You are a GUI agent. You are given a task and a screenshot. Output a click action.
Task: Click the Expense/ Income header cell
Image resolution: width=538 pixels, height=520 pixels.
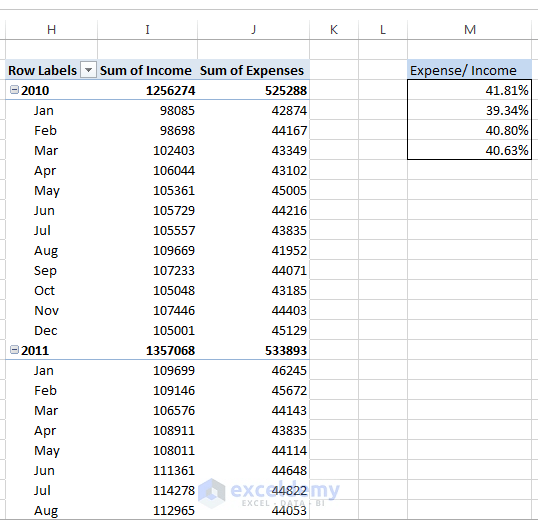point(470,70)
